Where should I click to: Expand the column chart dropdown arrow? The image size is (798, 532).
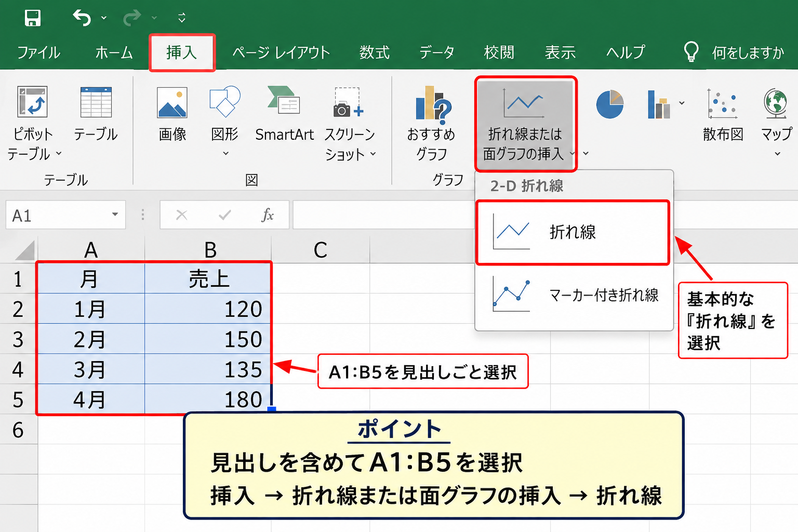click(x=682, y=103)
